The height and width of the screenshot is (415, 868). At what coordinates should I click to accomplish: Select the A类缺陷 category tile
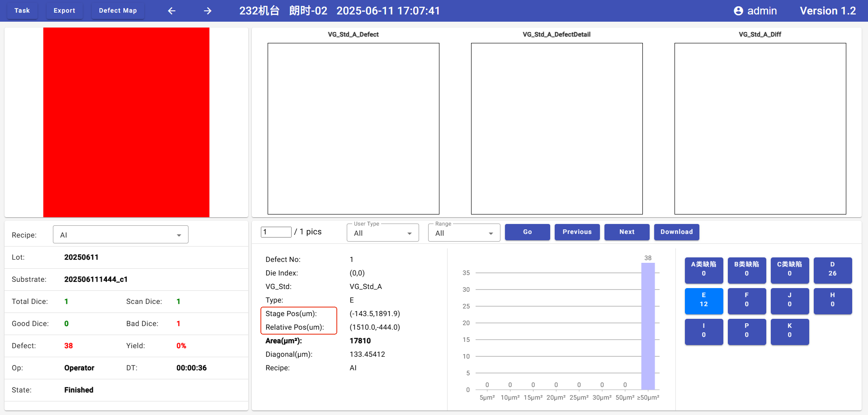[703, 270]
